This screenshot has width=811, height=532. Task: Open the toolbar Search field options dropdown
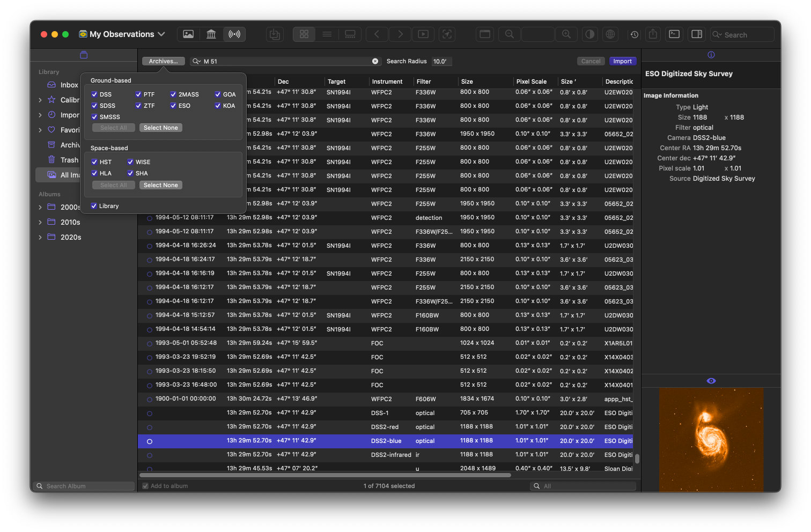(x=717, y=34)
